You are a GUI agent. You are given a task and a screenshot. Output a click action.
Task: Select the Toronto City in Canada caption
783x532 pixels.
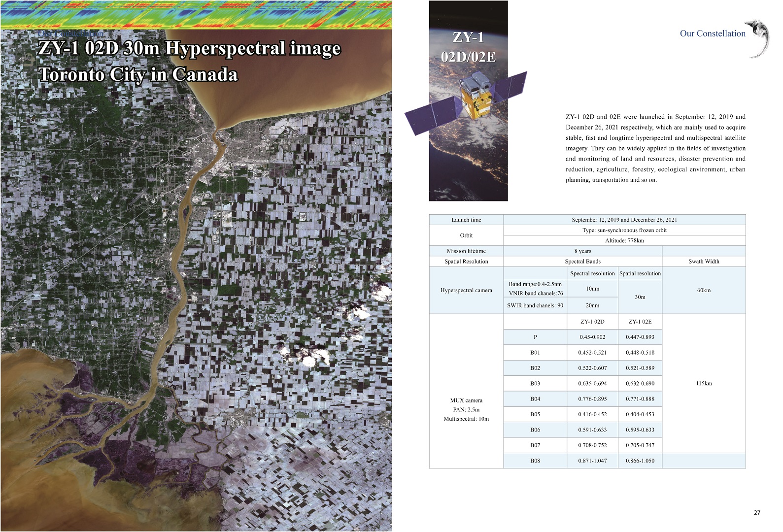point(138,75)
